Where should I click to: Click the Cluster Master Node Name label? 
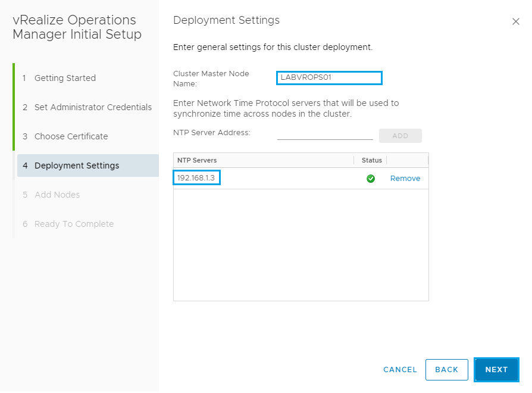pyautogui.click(x=211, y=79)
